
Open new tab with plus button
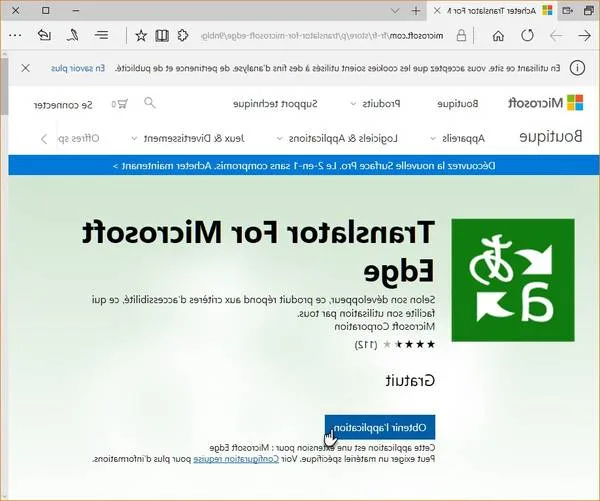pyautogui.click(x=416, y=11)
